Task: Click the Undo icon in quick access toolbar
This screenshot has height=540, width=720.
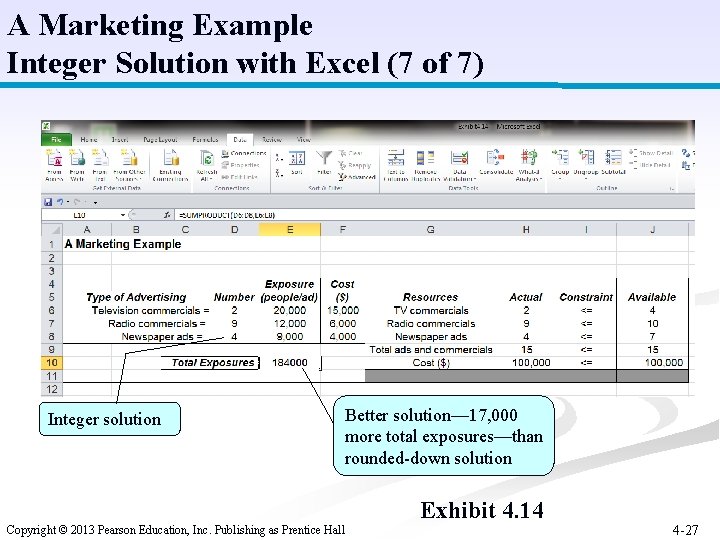Action: click(60, 202)
